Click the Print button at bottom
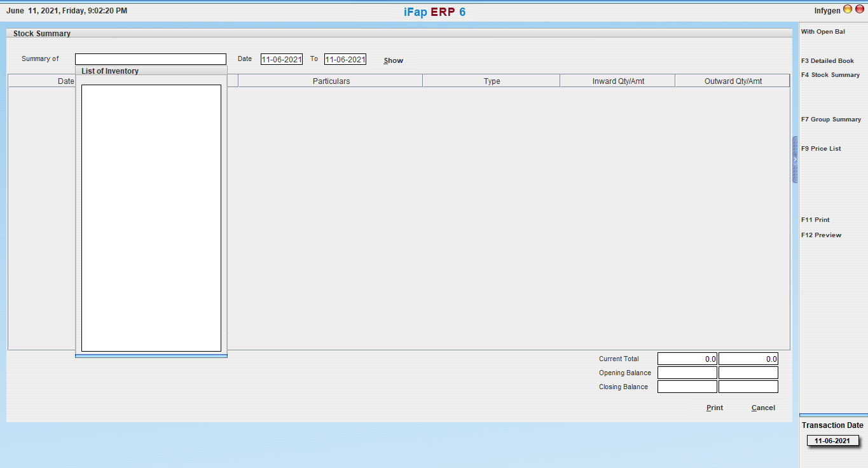Image resolution: width=868 pixels, height=468 pixels. (714, 408)
